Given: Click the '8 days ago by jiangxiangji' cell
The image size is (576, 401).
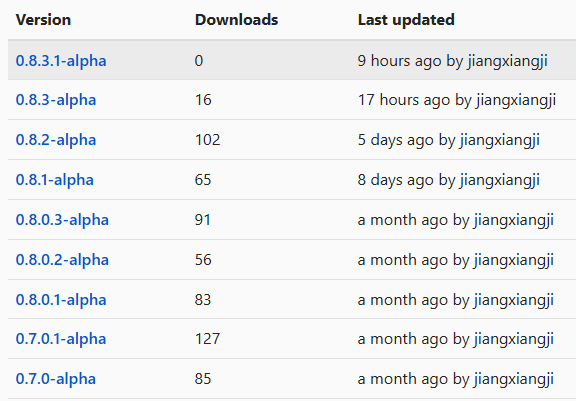Looking at the screenshot, I should (x=449, y=180).
